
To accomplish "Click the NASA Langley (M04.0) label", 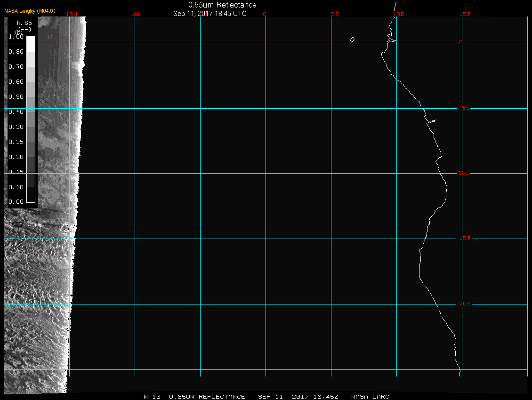I will (30, 11).
